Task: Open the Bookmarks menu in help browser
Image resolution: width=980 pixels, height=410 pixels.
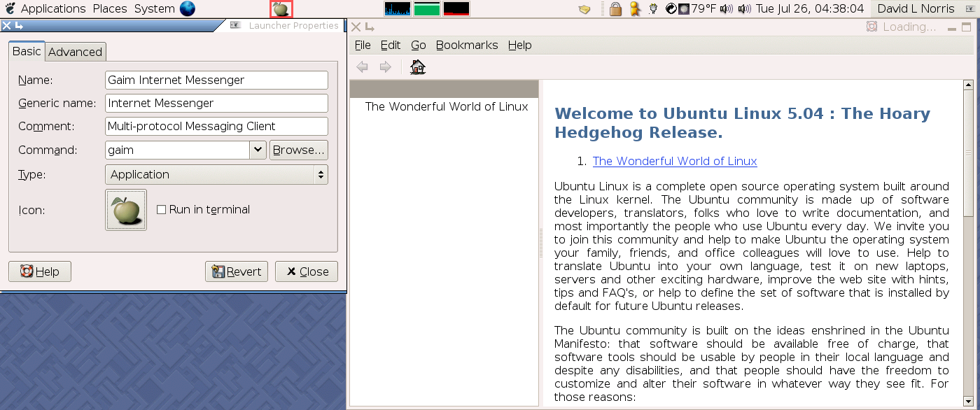Action: [467, 45]
